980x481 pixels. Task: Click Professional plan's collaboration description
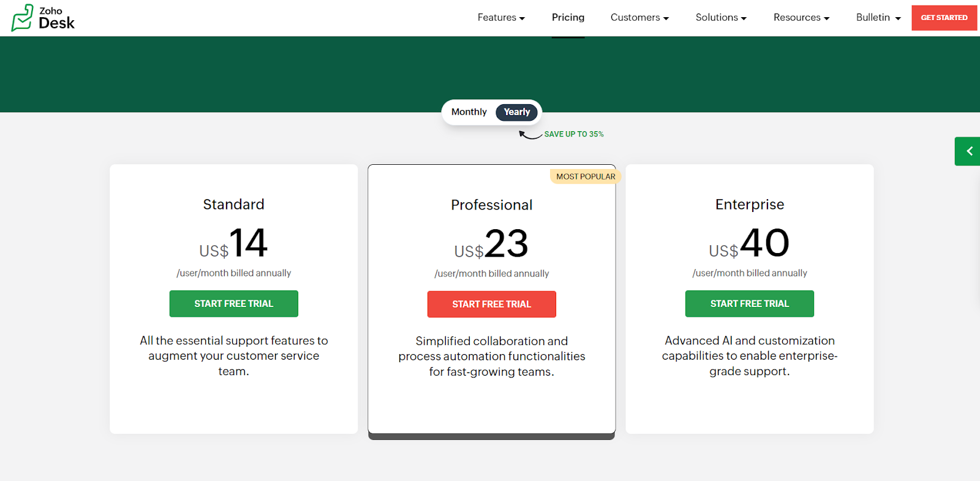491,357
